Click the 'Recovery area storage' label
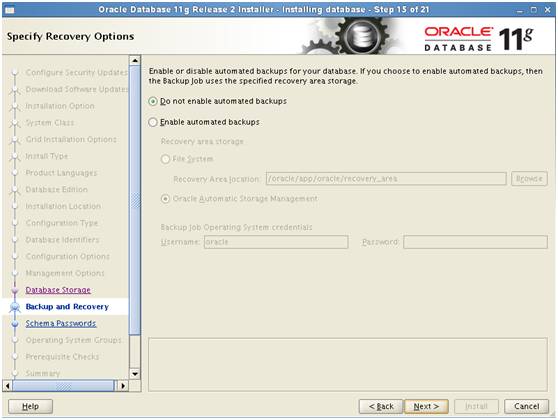Image resolution: width=558 pixels, height=420 pixels. click(202, 142)
